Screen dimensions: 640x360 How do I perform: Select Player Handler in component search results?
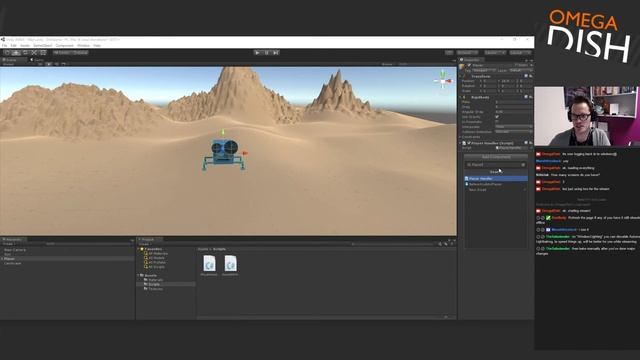pos(496,179)
